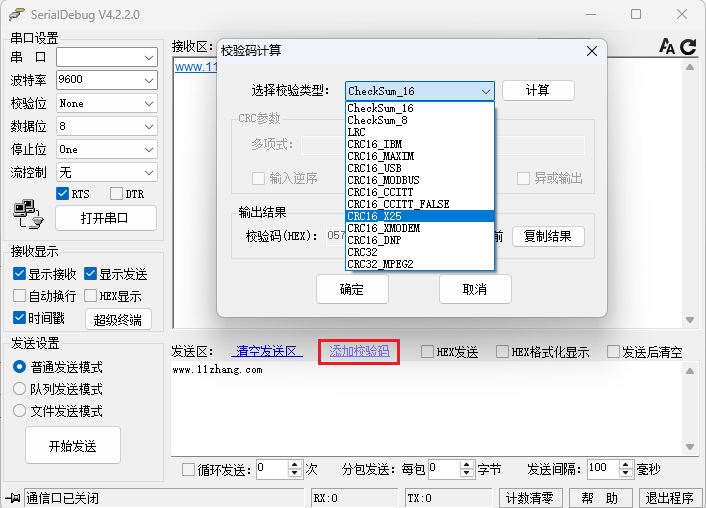
Task: Choose CRC16_XMODEM option
Action: tap(420, 228)
